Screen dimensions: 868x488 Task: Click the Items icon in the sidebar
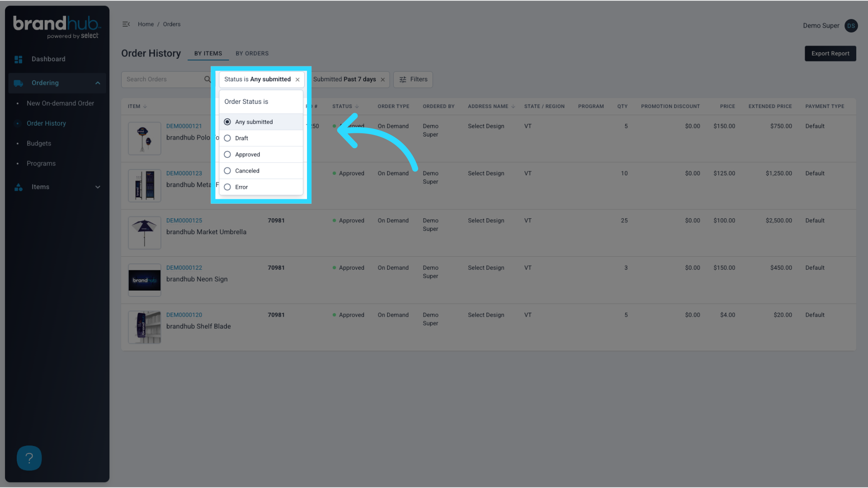point(18,187)
